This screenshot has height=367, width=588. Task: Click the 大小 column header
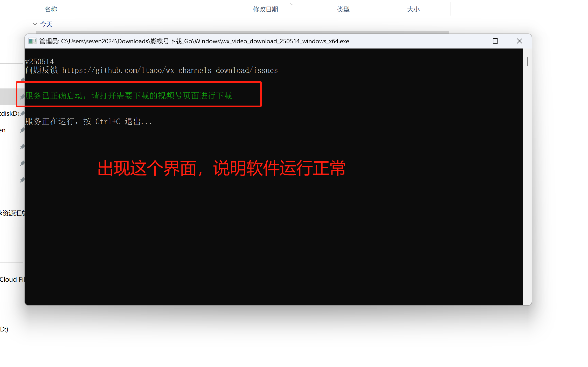coord(413,9)
